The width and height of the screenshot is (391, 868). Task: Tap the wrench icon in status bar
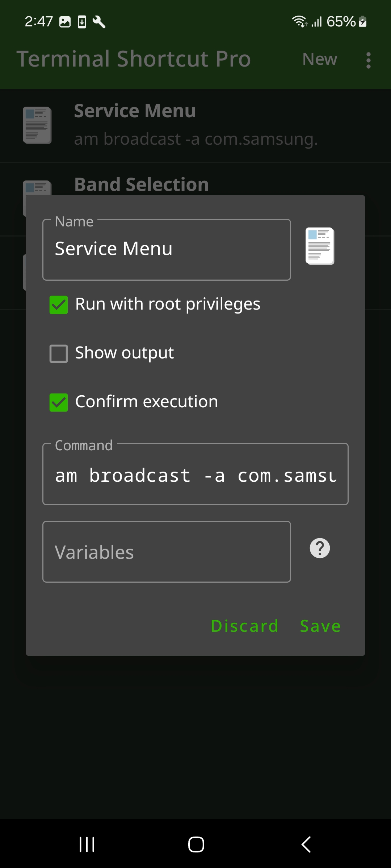99,22
